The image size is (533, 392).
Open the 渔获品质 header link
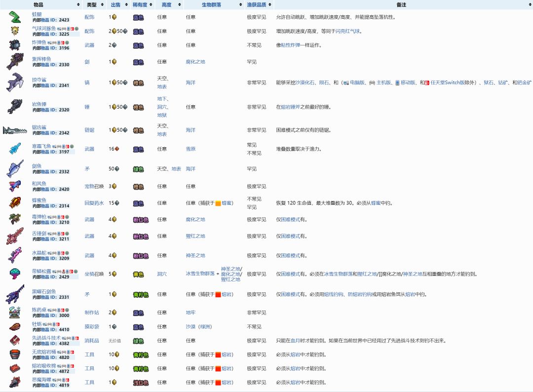256,5
